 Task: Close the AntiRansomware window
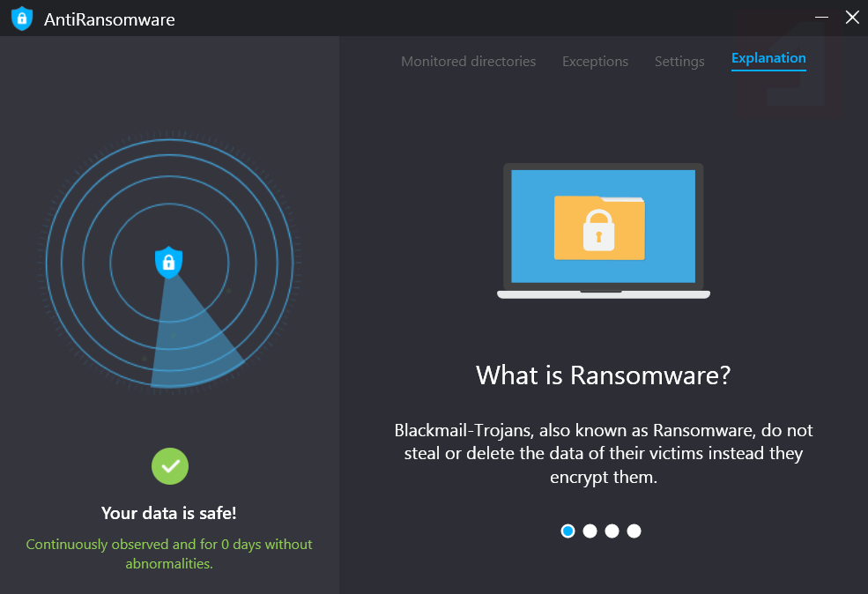click(x=852, y=18)
